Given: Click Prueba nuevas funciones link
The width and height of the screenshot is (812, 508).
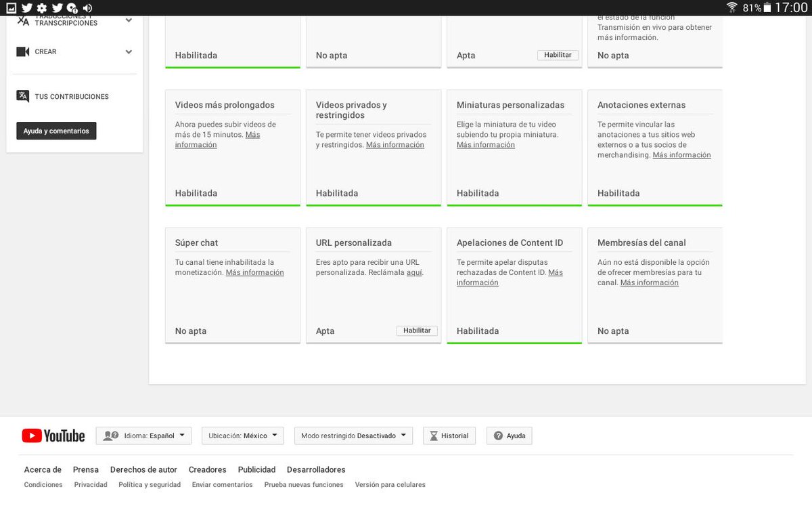Looking at the screenshot, I should [304, 485].
